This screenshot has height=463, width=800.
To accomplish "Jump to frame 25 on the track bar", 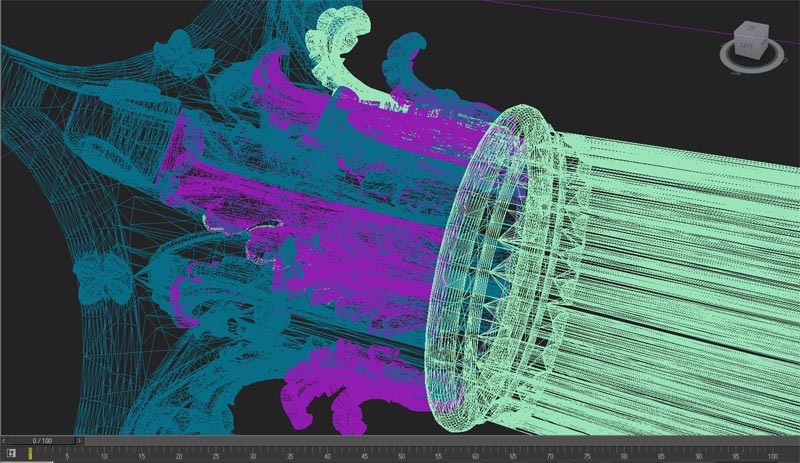I will point(215,453).
